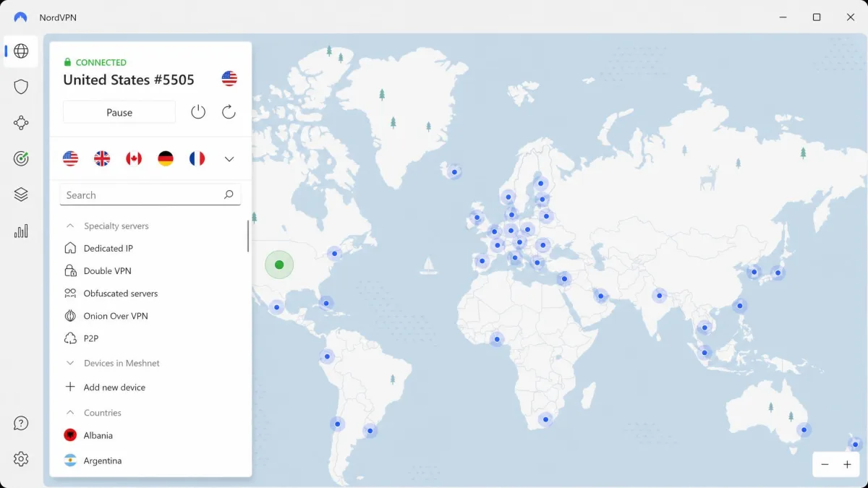Expand the Devices in Meshnet section
The image size is (868, 488).
(70, 363)
